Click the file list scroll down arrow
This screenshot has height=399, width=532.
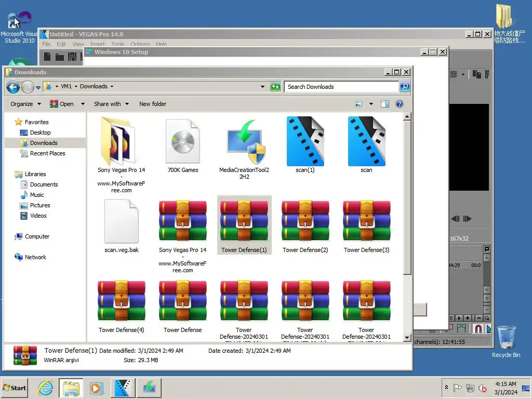(407, 337)
